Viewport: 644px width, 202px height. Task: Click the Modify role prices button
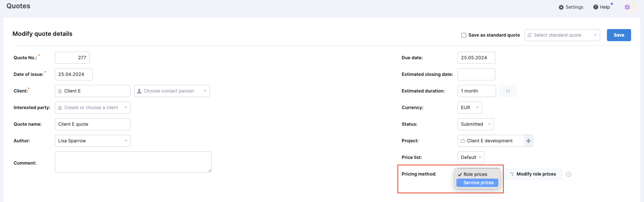[x=533, y=174]
